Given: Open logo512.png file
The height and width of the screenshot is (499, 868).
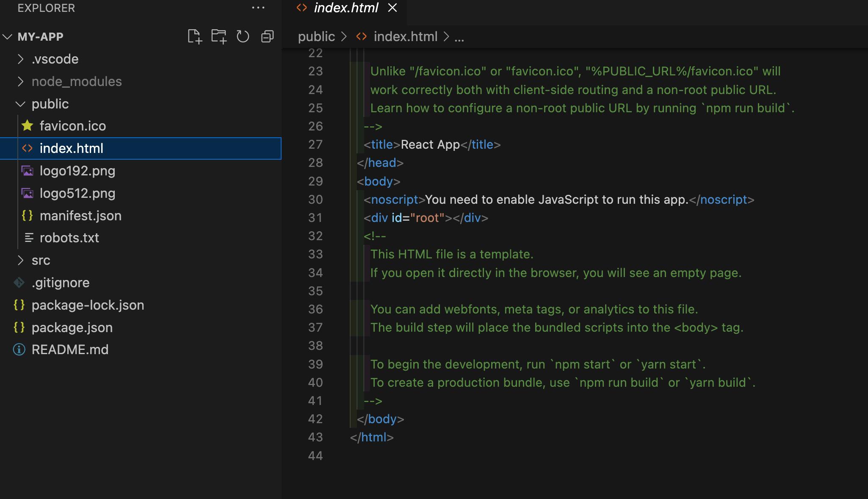Looking at the screenshot, I should click(x=77, y=193).
